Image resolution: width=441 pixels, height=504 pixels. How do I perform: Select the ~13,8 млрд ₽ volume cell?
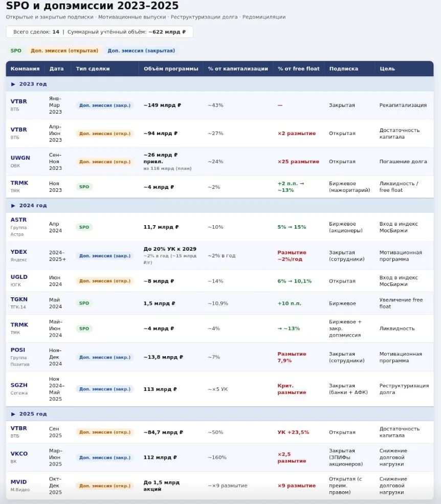point(163,357)
